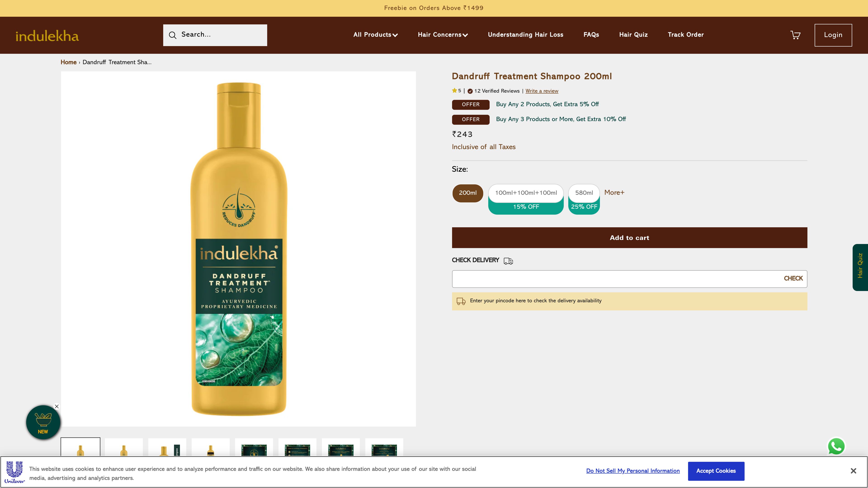Screen dimensions: 868x488
Task: Select the 100ml+100ml+100ml pack option
Action: (x=526, y=193)
